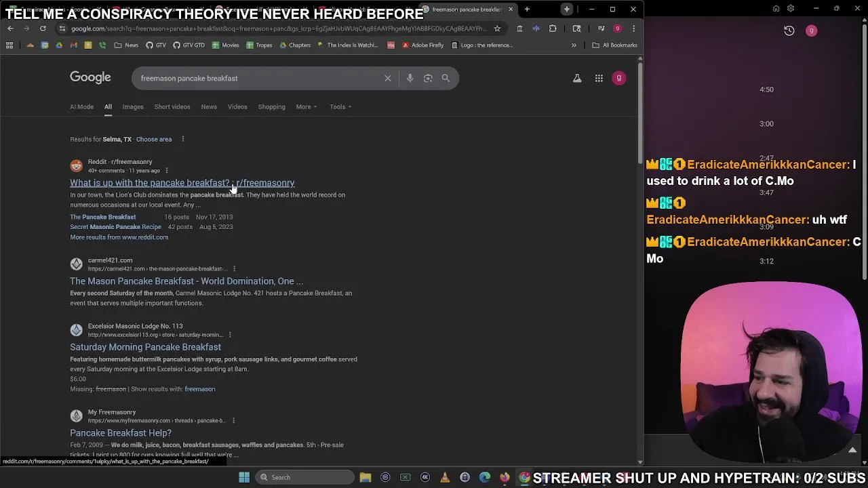
Task: Open the Google apps grid
Action: [x=599, y=78]
